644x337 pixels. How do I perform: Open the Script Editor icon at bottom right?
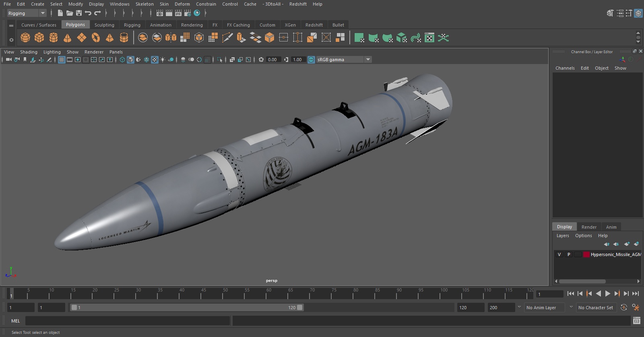[637, 321]
